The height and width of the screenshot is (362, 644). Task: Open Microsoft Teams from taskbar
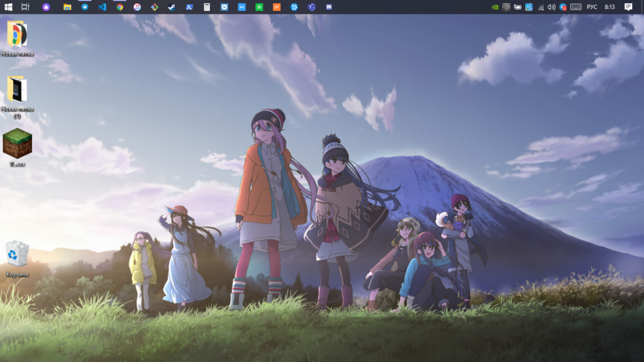click(x=311, y=7)
